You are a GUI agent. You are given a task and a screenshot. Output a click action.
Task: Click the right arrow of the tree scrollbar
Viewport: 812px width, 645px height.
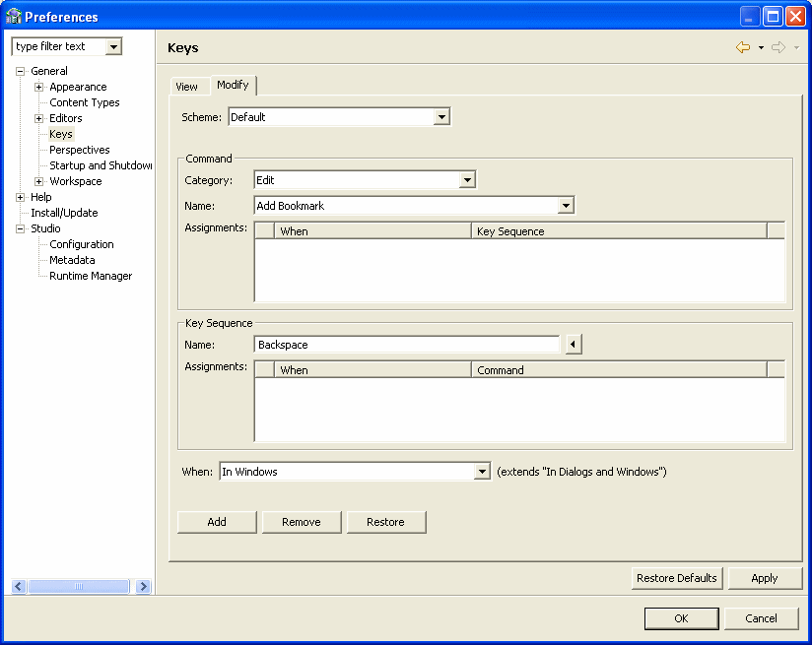[x=143, y=585]
